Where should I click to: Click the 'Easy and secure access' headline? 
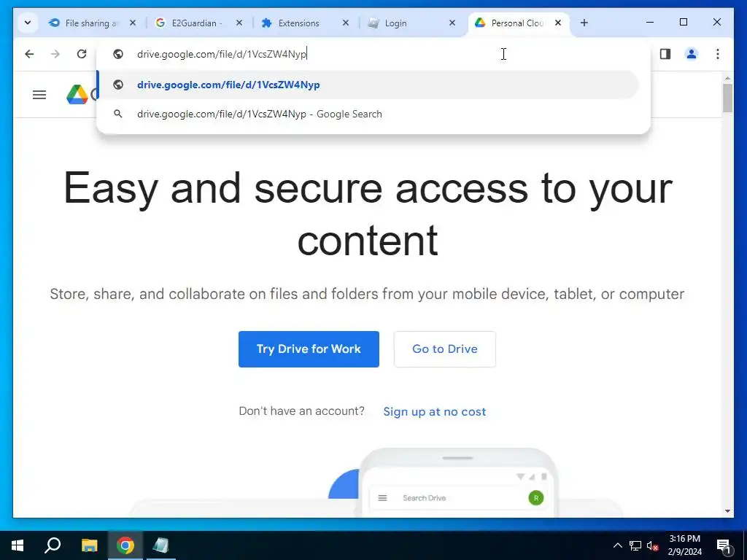pyautogui.click(x=368, y=214)
